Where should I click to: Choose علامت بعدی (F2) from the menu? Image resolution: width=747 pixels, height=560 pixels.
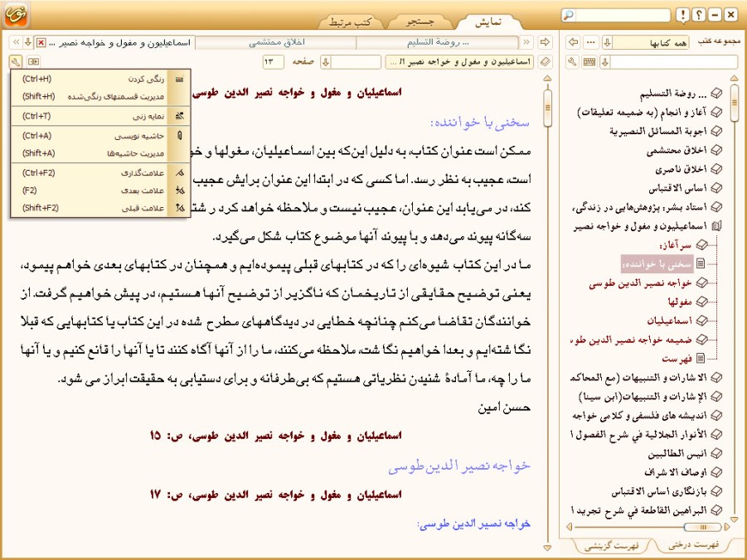pyautogui.click(x=100, y=191)
